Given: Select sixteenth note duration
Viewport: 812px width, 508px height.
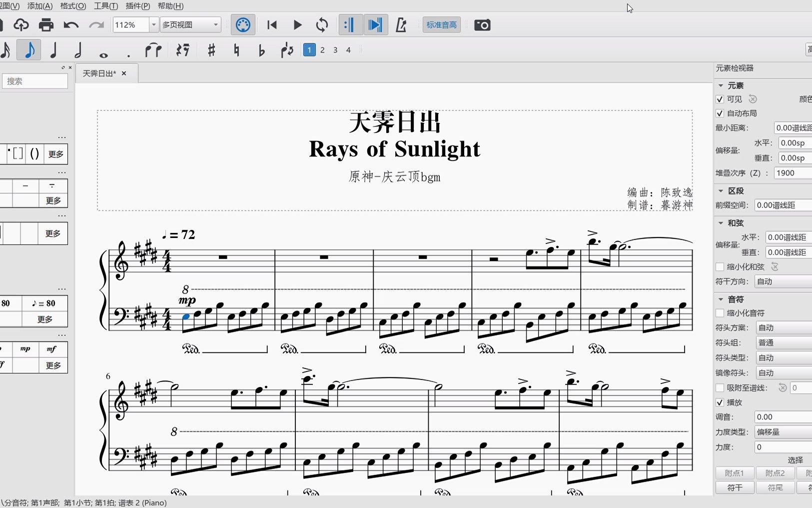Looking at the screenshot, I should 6,50.
